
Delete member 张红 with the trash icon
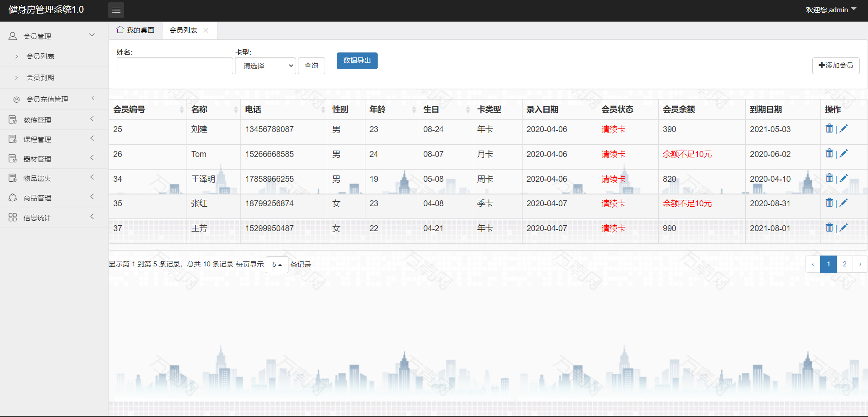point(829,203)
